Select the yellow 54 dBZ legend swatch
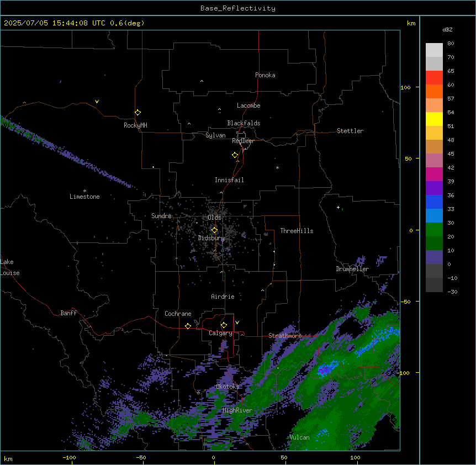This screenshot has height=465, width=476. [x=434, y=119]
